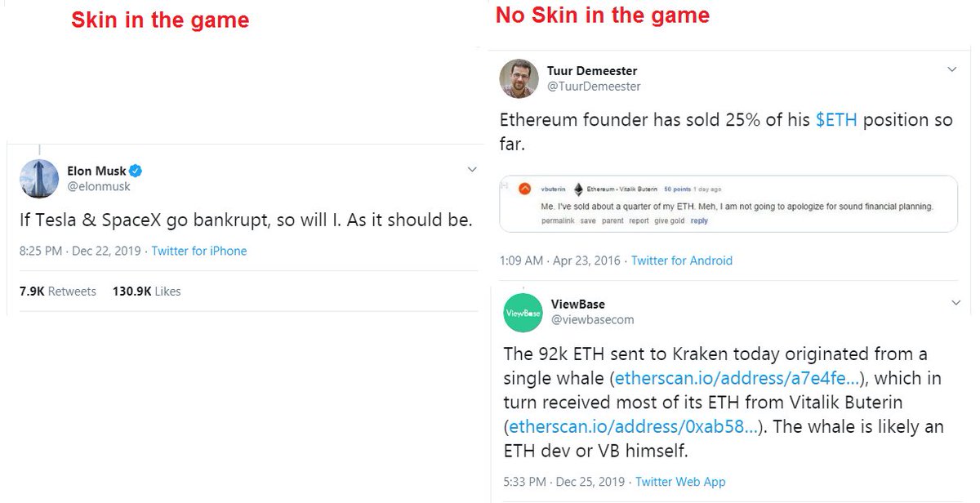Open Elon Musk's profile avatar
The width and height of the screenshot is (980, 503).
37,178
